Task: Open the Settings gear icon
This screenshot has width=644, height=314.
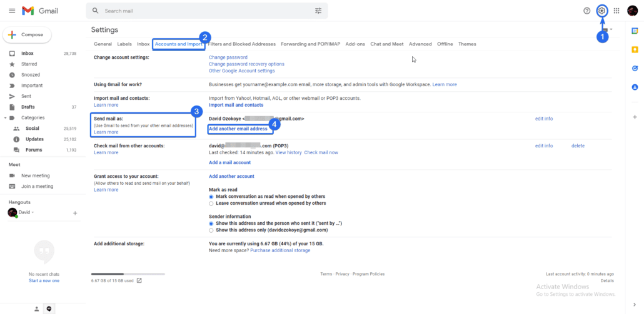Action: (601, 11)
